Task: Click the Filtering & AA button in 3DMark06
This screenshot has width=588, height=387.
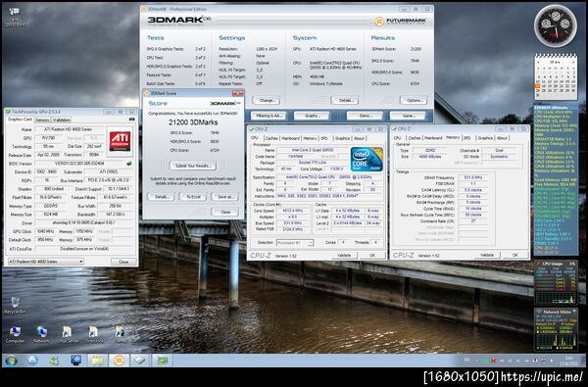Action: pos(269,116)
